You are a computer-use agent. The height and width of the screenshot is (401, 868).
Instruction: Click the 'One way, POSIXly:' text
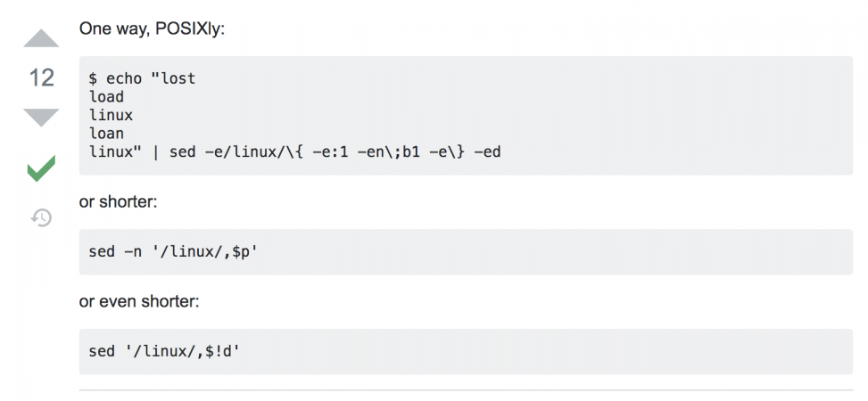pyautogui.click(x=153, y=29)
